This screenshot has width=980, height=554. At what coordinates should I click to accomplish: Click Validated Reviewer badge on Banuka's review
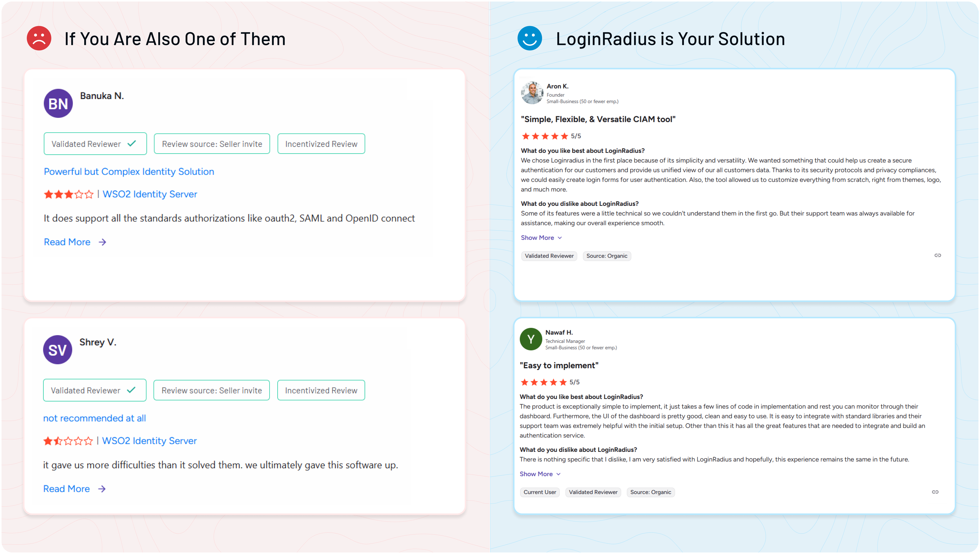pyautogui.click(x=95, y=144)
